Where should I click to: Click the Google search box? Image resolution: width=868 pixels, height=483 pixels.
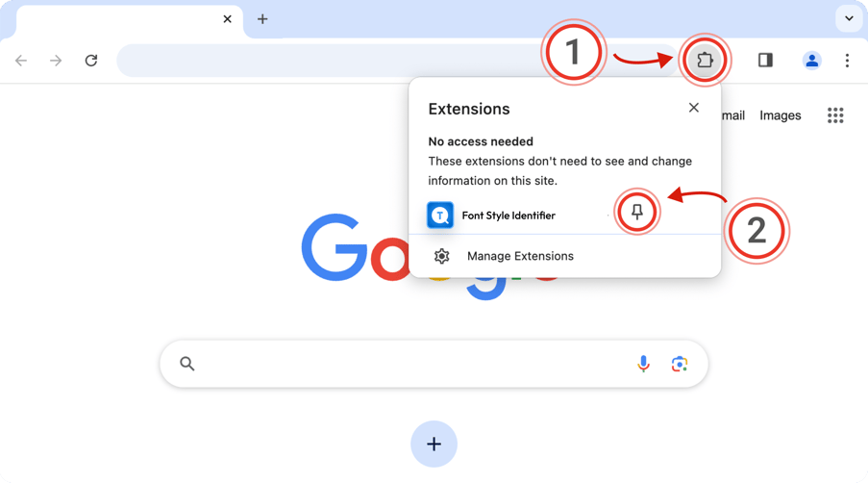coord(434,364)
